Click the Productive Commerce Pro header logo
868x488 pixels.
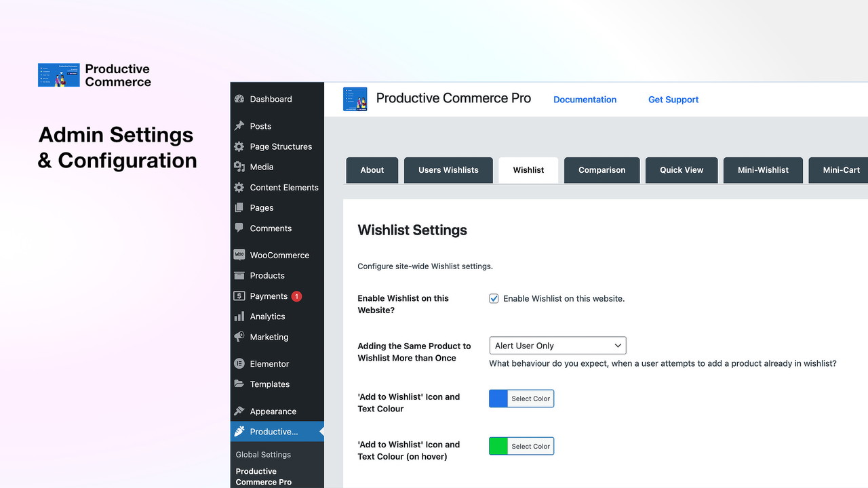tap(355, 99)
